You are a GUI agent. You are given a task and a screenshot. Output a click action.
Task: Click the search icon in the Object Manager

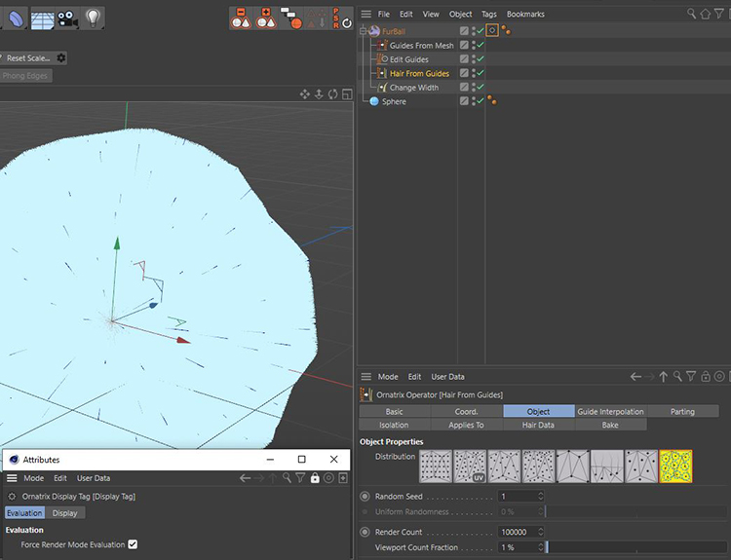tap(692, 14)
